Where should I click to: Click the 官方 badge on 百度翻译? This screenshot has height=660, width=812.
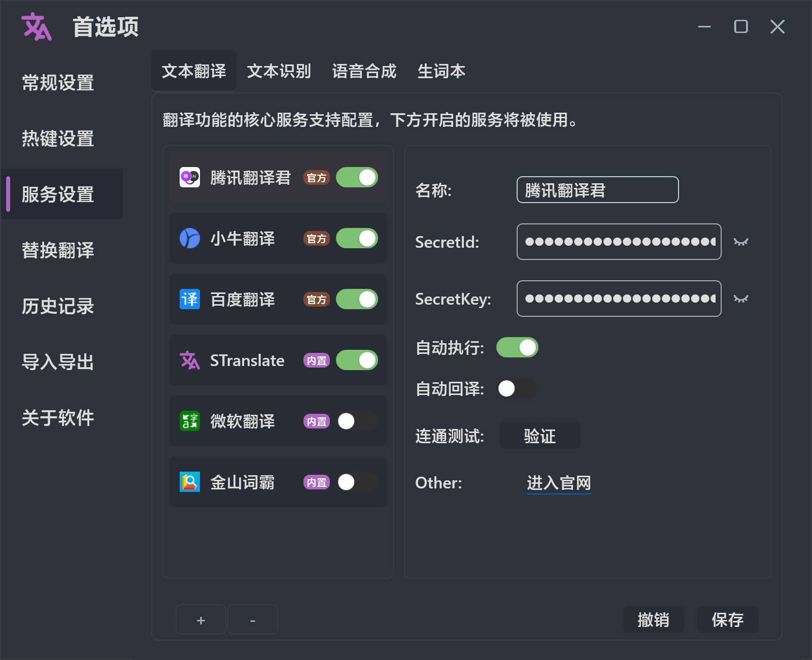[317, 300]
